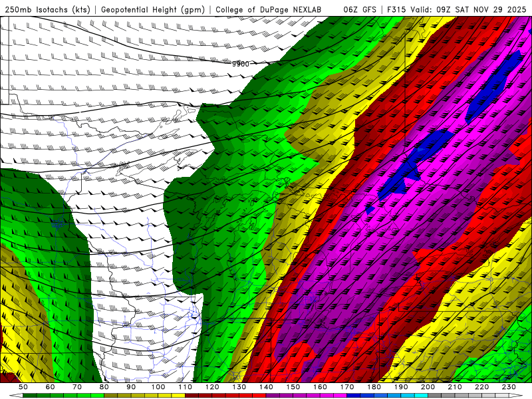Select the 230 value on the legend

509,387
